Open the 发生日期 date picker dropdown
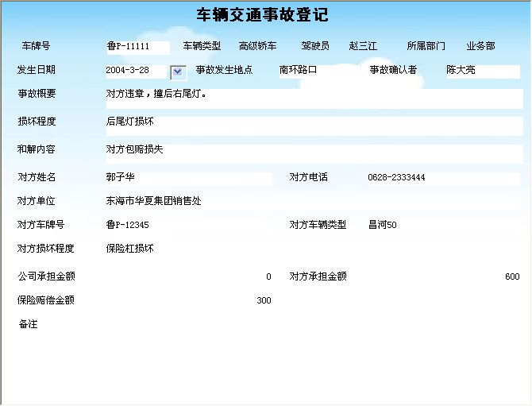 [x=178, y=72]
